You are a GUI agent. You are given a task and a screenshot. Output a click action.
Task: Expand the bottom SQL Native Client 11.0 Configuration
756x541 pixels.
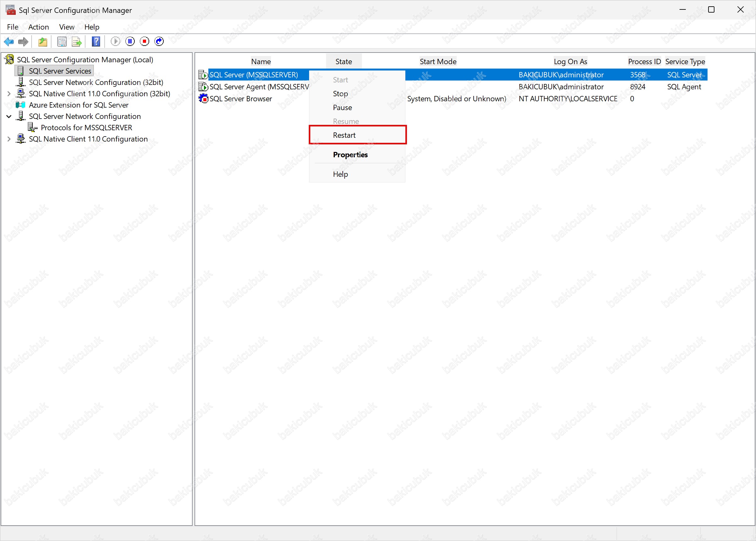tap(9, 139)
